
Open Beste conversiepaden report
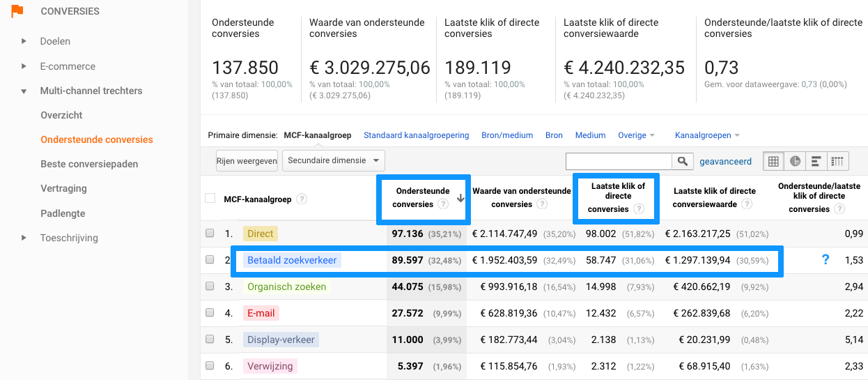coord(89,164)
